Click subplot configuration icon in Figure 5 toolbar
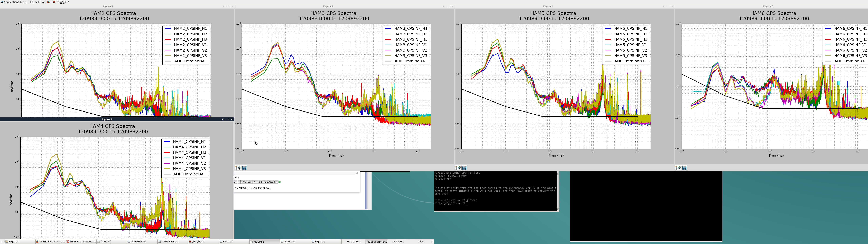Screen dimensions: 868x244 (x=679, y=168)
